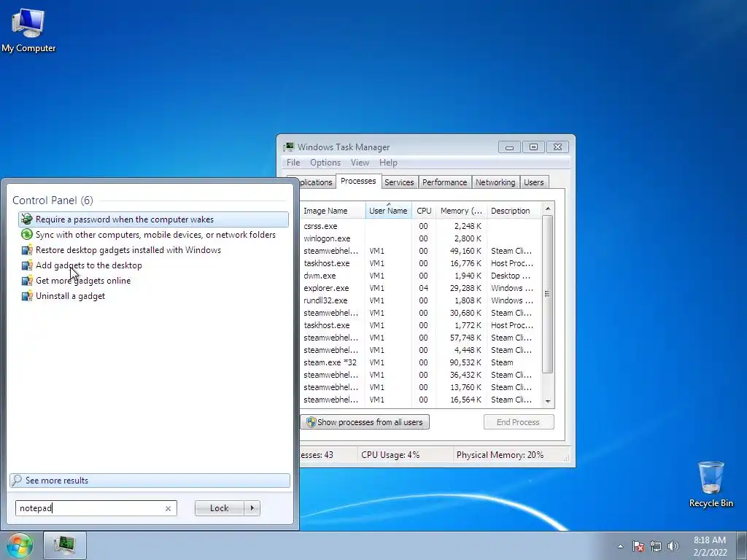Viewport: 747px width, 560px height.
Task: Show hidden tray icons arrow
Action: click(x=620, y=546)
